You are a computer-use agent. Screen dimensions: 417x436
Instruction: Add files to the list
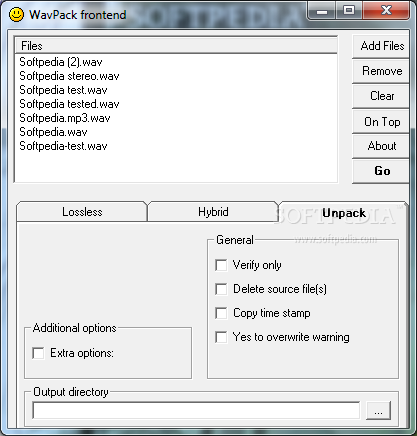pos(381,46)
